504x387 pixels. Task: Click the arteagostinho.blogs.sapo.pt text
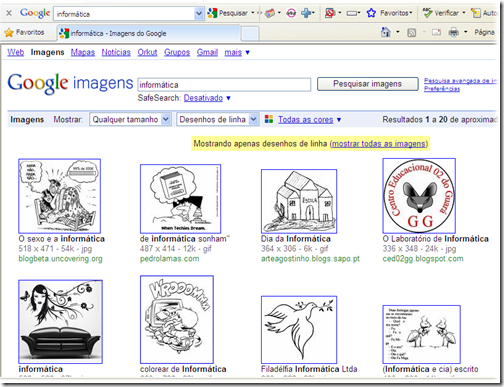pos(310,259)
